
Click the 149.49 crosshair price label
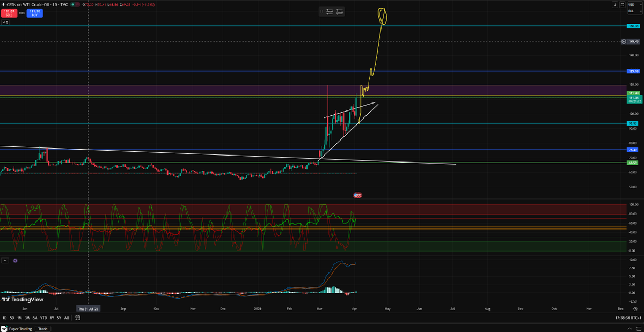pos(634,41)
